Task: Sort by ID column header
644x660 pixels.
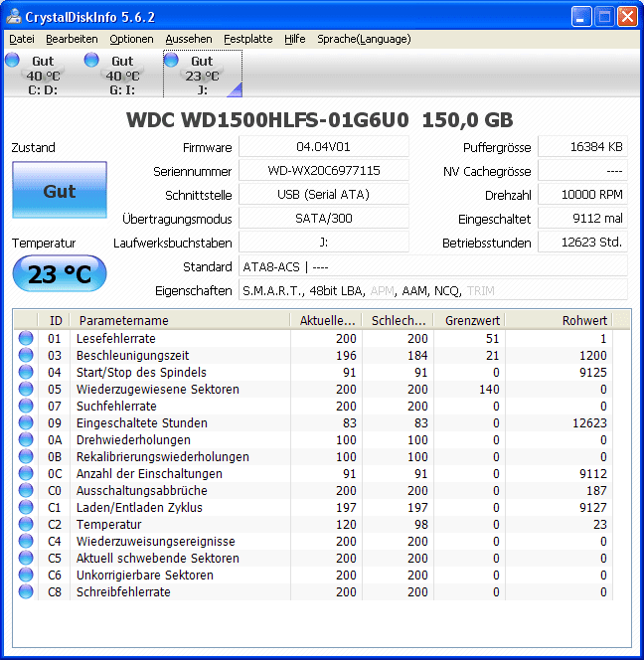Action: click(55, 321)
